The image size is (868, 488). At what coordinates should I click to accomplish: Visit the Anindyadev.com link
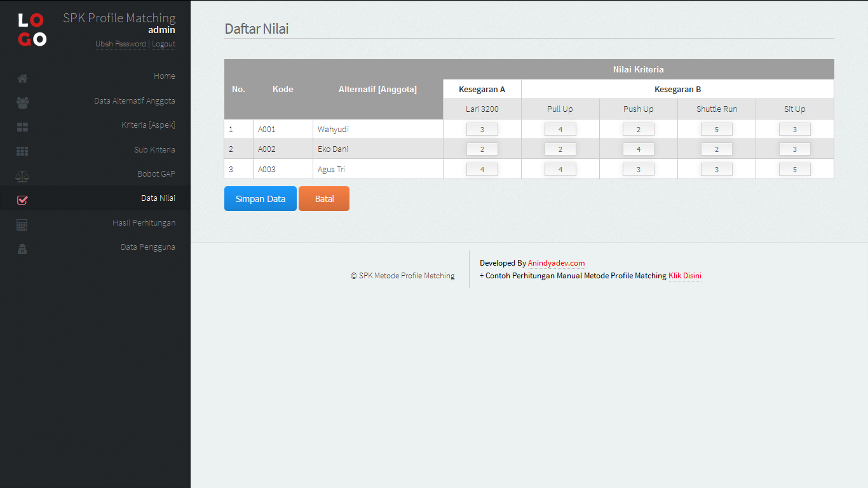[x=556, y=263]
